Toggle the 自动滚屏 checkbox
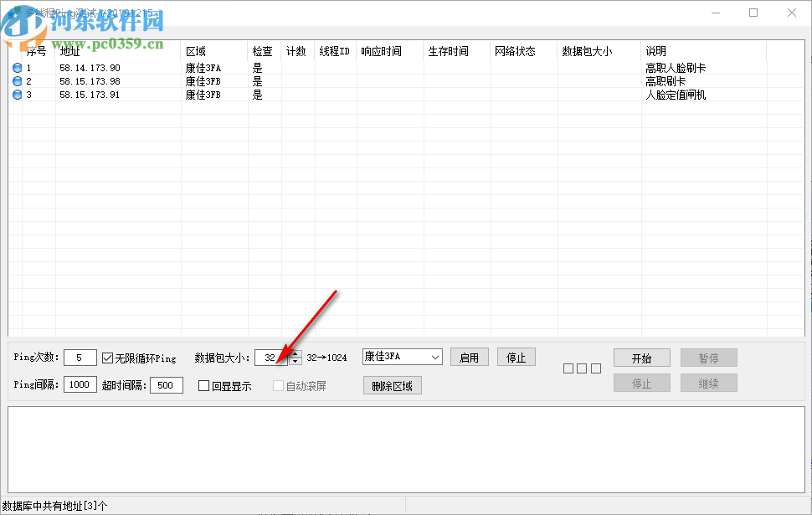 (277, 385)
